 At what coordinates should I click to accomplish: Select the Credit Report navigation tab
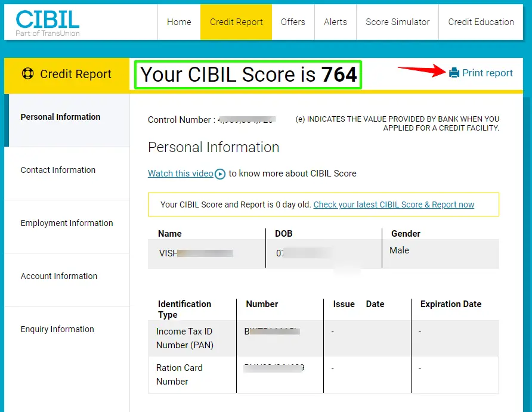[x=236, y=22]
